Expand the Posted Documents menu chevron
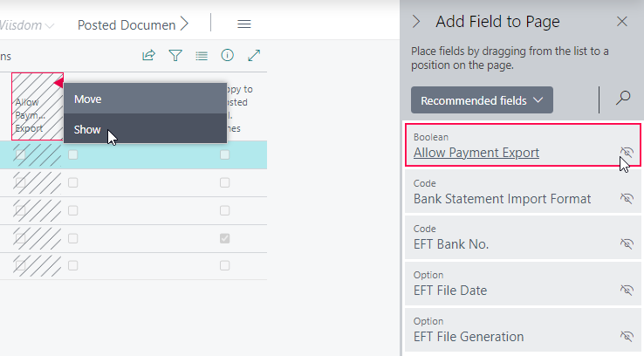The image size is (644, 356). (x=185, y=24)
